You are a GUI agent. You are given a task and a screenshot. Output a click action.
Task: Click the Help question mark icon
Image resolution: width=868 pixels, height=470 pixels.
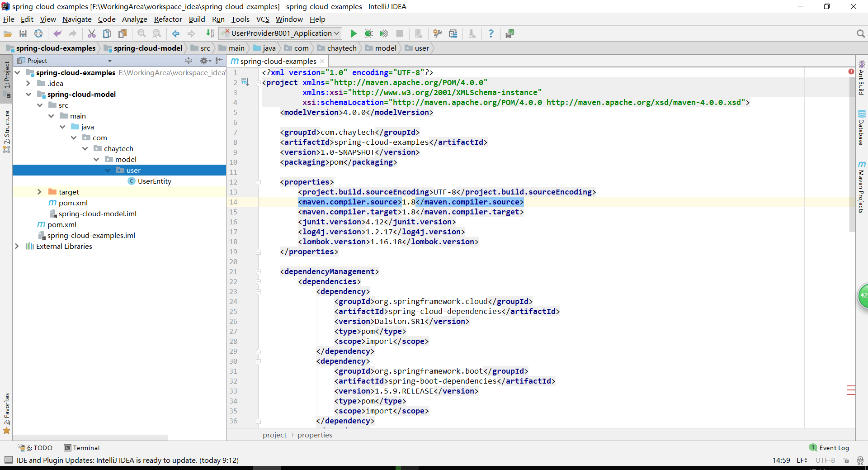(x=491, y=33)
